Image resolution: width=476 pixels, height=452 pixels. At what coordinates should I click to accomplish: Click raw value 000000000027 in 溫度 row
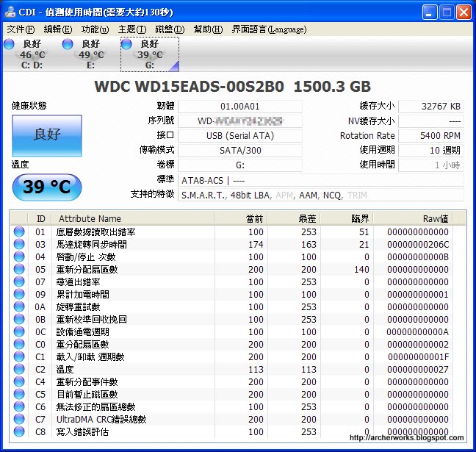(x=418, y=370)
